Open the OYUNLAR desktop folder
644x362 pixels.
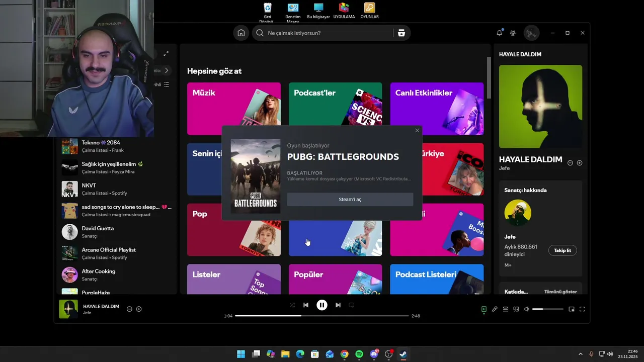click(x=369, y=11)
